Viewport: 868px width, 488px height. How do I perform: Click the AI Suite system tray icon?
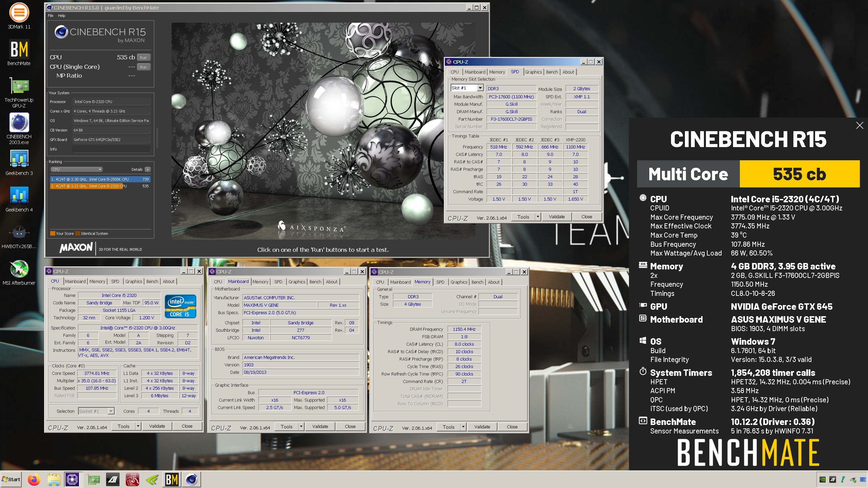pyautogui.click(x=832, y=480)
